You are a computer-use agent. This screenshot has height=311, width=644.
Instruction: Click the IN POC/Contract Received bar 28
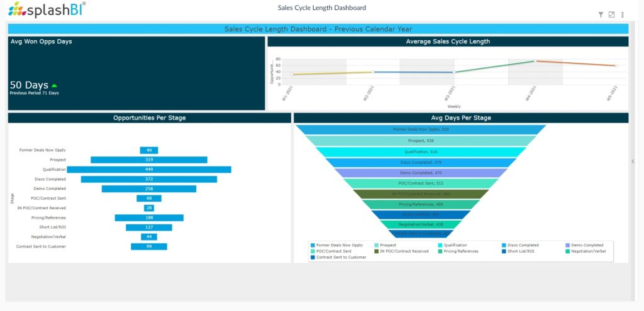coord(149,208)
